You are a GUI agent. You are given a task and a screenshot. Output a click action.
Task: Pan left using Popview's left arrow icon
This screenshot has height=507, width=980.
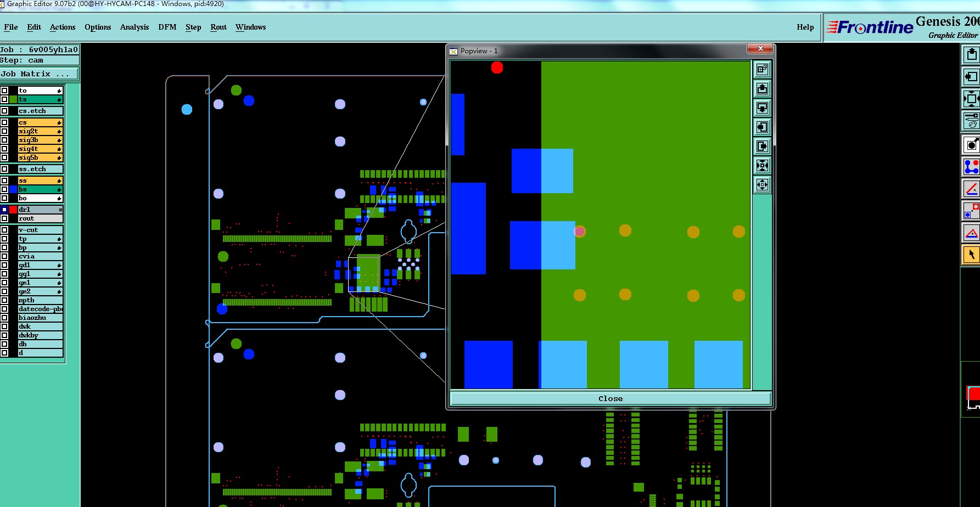[x=762, y=127]
